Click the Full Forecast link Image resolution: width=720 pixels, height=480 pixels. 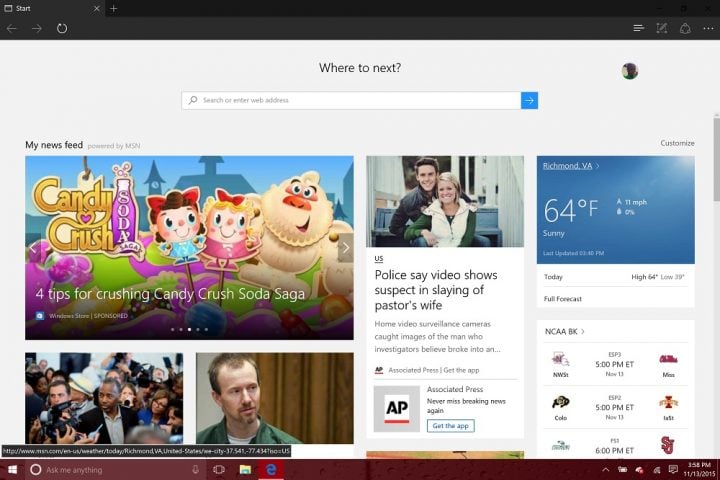tap(563, 298)
